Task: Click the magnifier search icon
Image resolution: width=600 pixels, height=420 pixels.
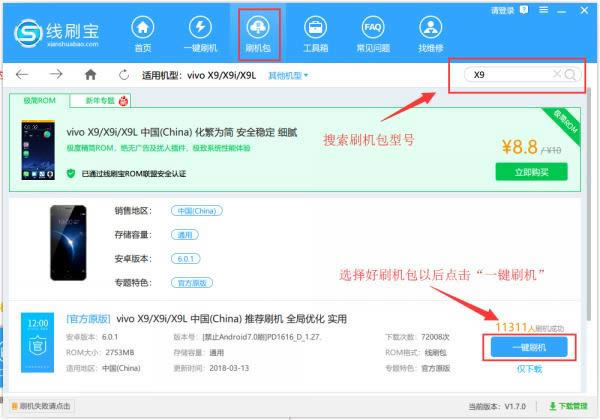Action: 570,75
